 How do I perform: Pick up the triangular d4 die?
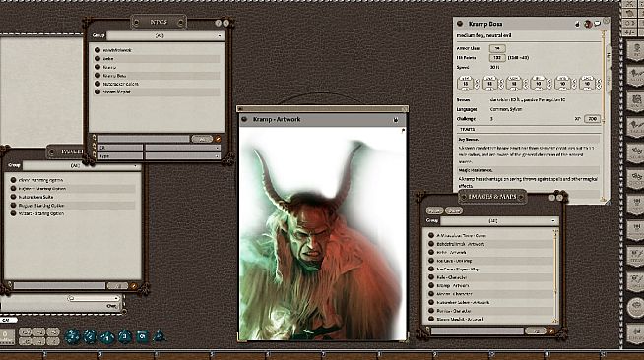(160, 336)
